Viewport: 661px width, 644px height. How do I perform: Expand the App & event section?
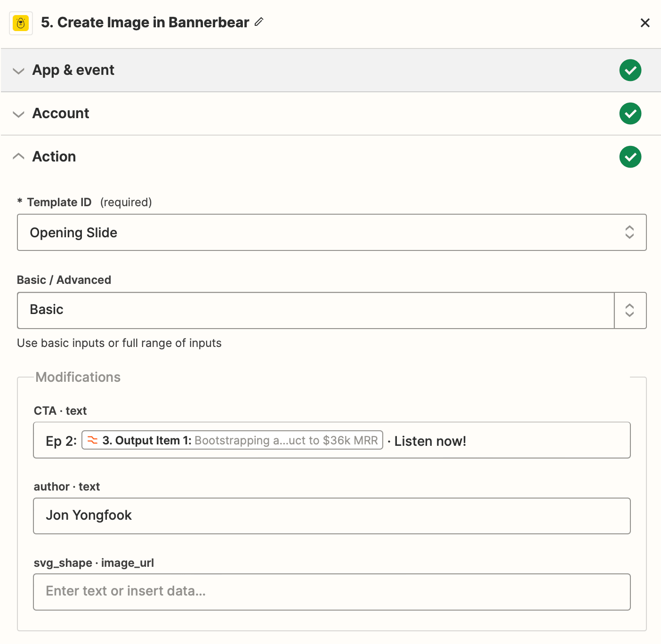tap(18, 71)
